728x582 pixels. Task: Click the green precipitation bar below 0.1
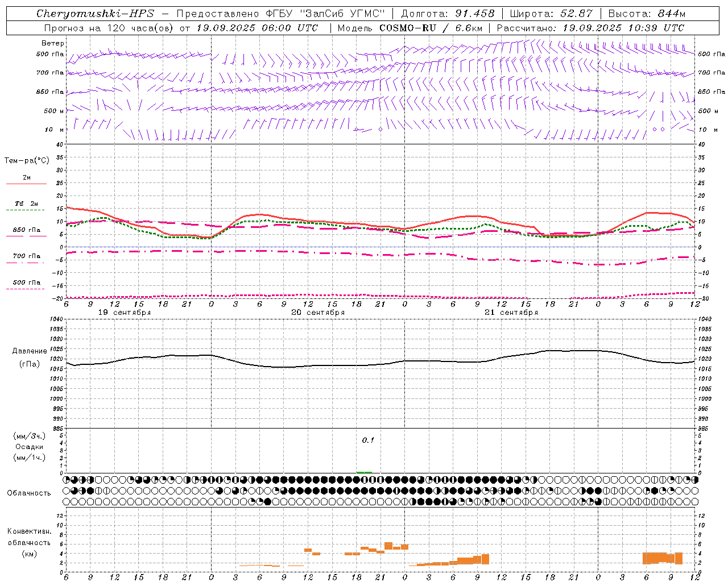(x=364, y=472)
